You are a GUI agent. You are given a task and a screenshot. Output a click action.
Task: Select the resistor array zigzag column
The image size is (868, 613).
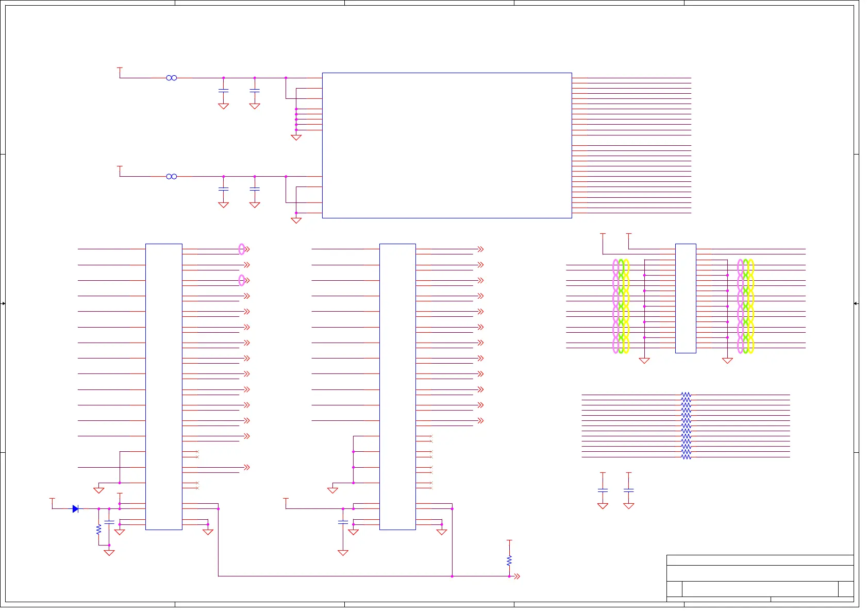tap(686, 425)
